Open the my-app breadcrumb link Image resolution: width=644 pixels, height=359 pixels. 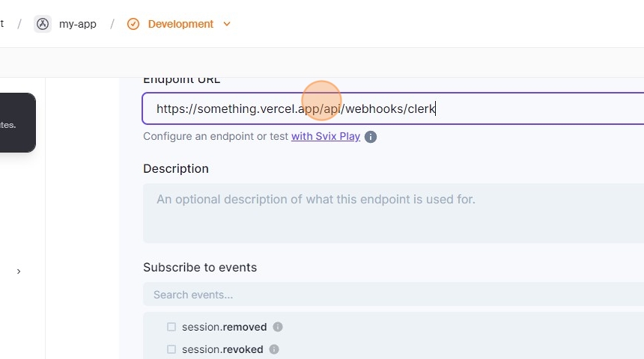77,24
